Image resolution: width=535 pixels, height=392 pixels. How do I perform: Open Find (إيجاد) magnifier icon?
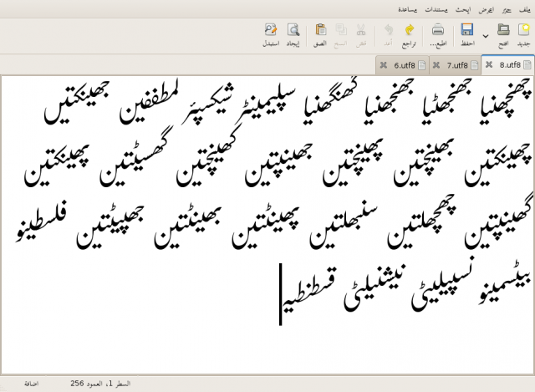pyautogui.click(x=293, y=30)
